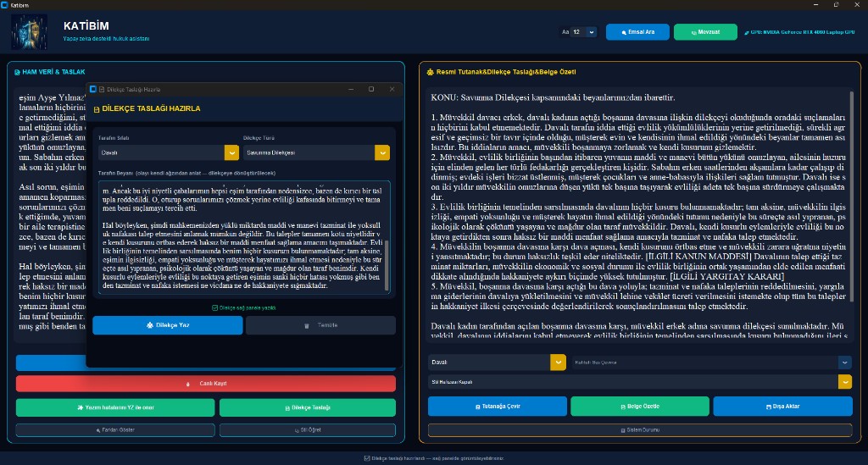Click the Katibim app icon in title bar
Image resolution: width=868 pixels, height=465 pixels.
pos(5,5)
